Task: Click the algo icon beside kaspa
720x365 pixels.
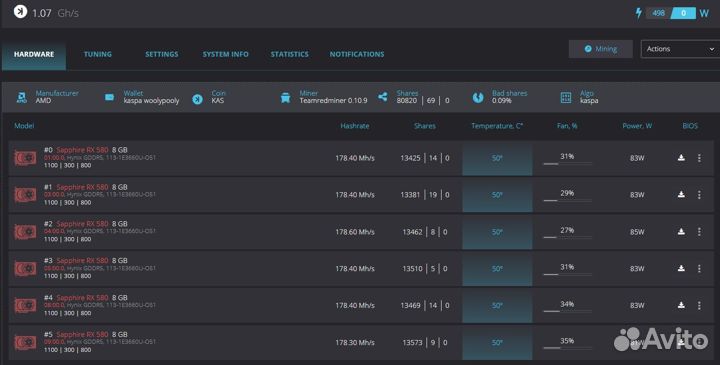Action: point(566,97)
